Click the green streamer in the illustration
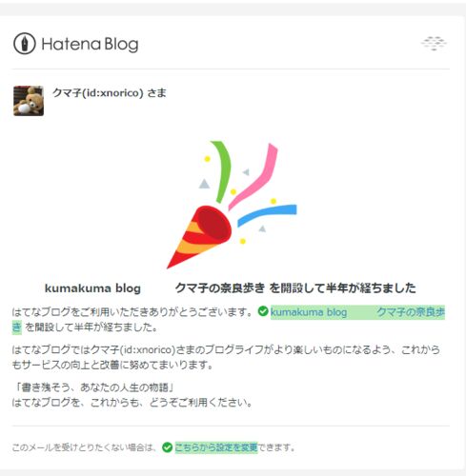466x476 pixels. coord(221,171)
